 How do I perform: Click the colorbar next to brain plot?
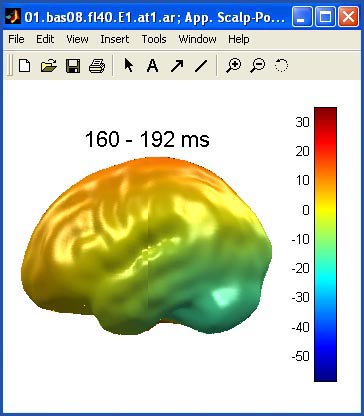(x=325, y=244)
